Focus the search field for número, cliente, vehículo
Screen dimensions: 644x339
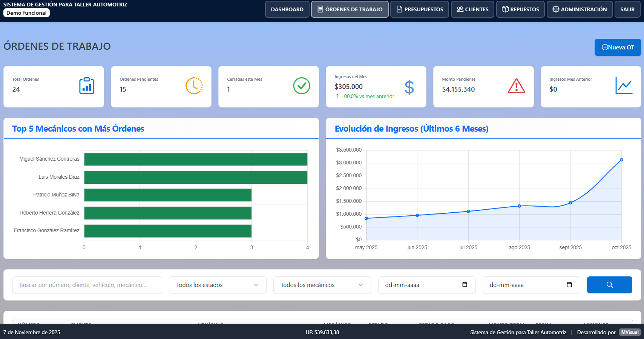click(87, 285)
